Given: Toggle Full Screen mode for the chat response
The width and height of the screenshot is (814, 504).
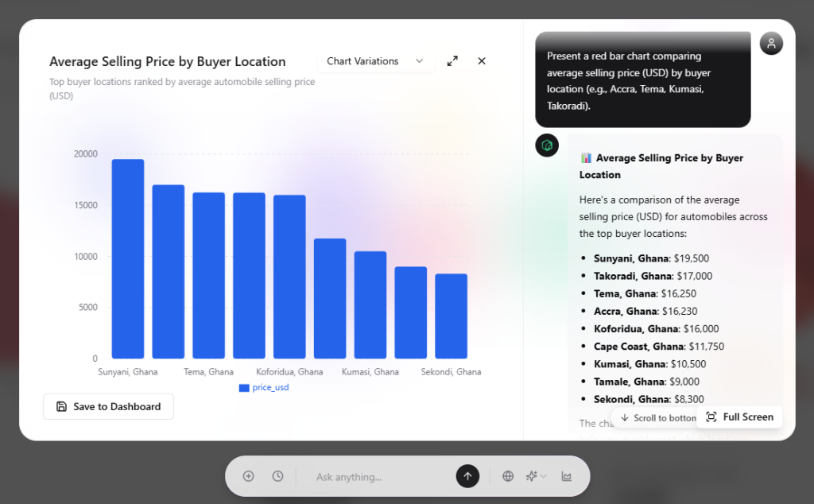Looking at the screenshot, I should [x=739, y=417].
